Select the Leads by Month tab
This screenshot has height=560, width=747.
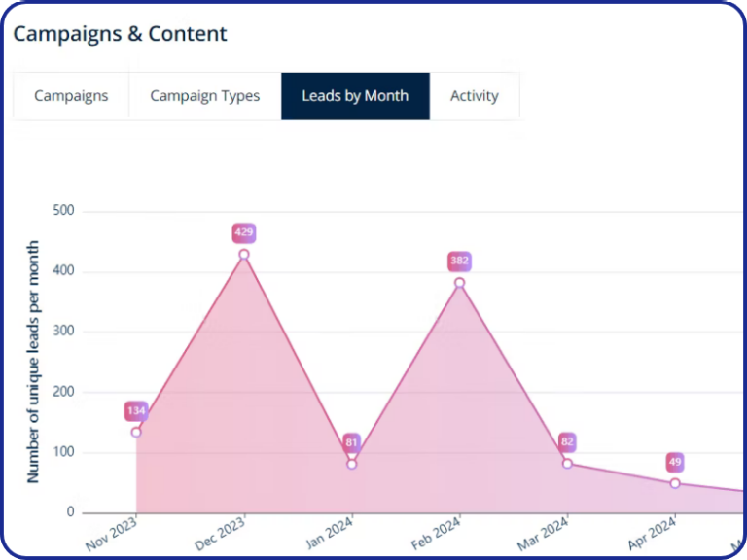(x=355, y=96)
